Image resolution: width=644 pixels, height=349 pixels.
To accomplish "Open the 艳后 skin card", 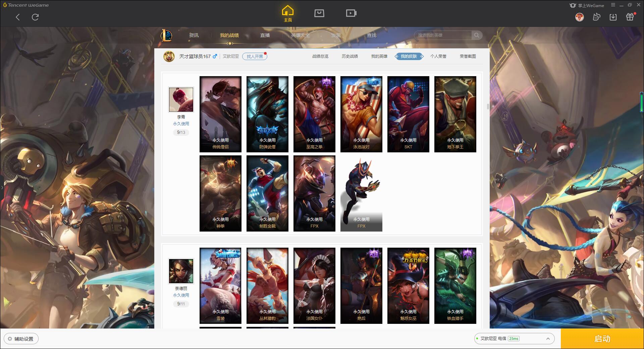I will click(x=361, y=286).
